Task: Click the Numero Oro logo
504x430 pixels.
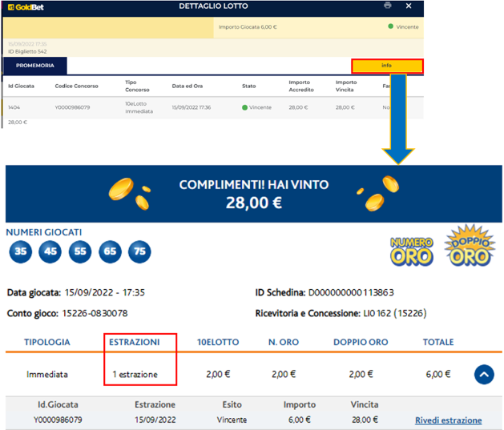Action: 410,251
